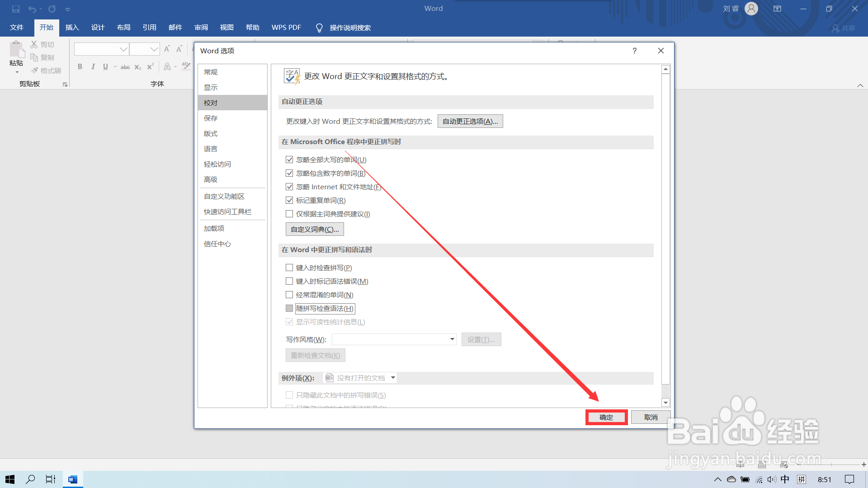Open Ribbon Display Options icon

tap(777, 9)
